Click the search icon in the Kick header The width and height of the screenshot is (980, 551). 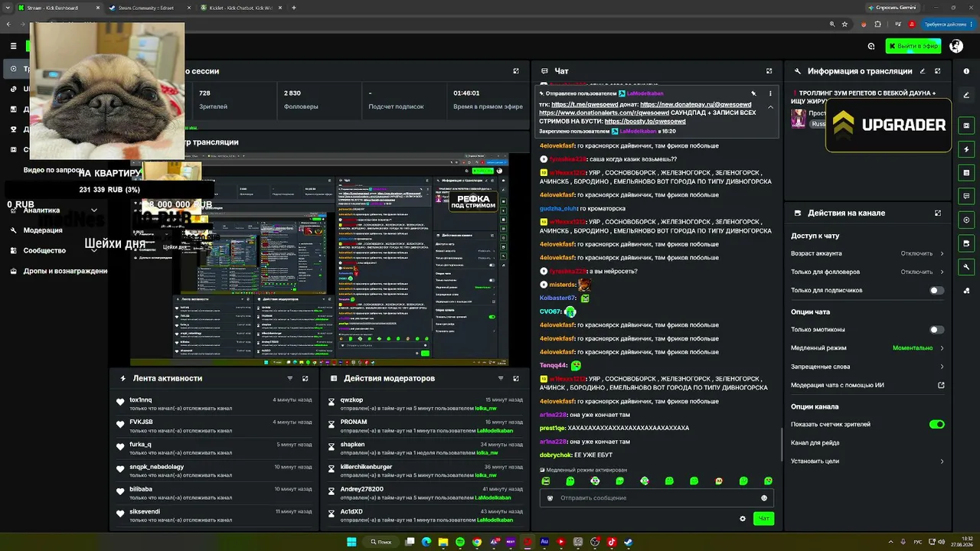[x=871, y=46]
